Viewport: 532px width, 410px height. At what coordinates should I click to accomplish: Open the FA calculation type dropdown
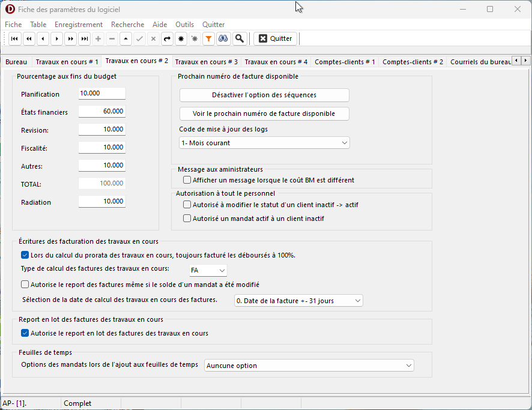(x=208, y=270)
